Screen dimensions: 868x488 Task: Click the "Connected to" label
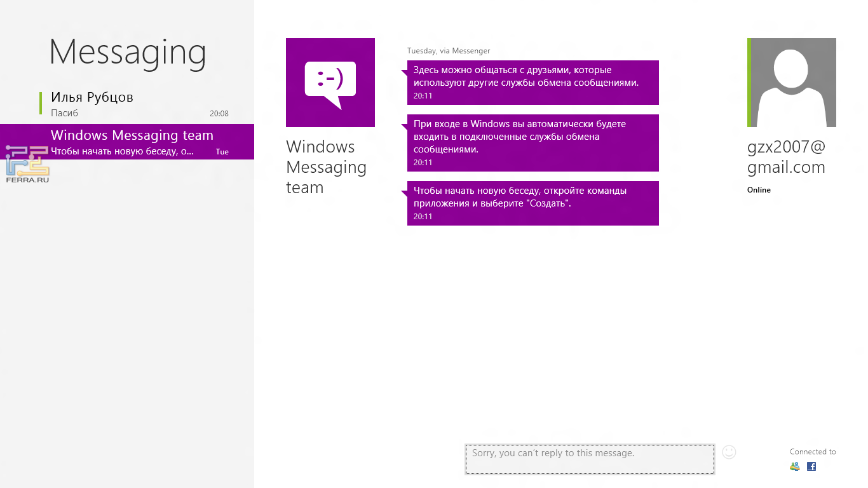[812, 452]
